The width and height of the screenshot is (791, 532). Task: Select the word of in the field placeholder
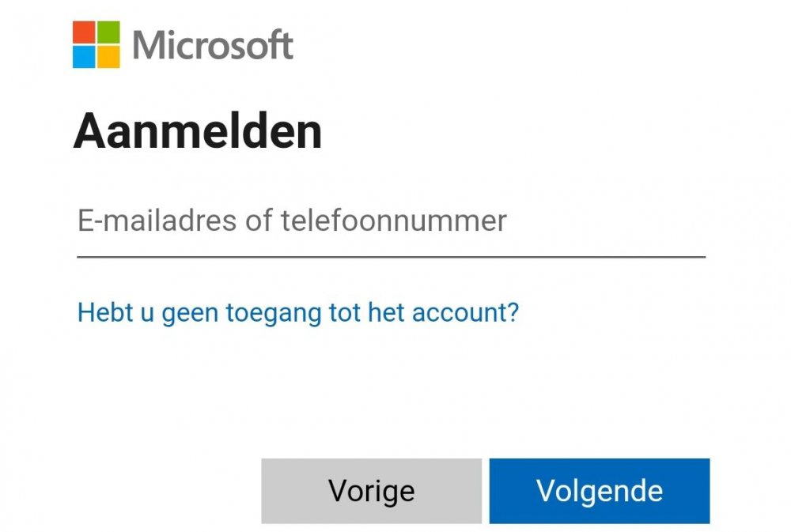(259, 221)
